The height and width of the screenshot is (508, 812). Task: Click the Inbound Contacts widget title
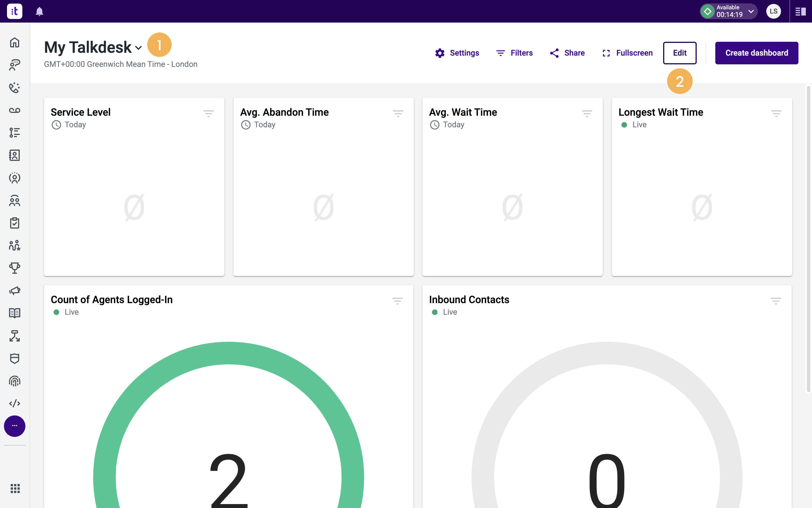point(469,300)
